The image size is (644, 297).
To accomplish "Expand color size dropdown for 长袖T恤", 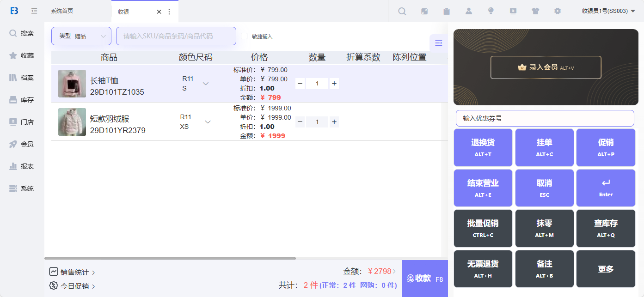I will [206, 84].
